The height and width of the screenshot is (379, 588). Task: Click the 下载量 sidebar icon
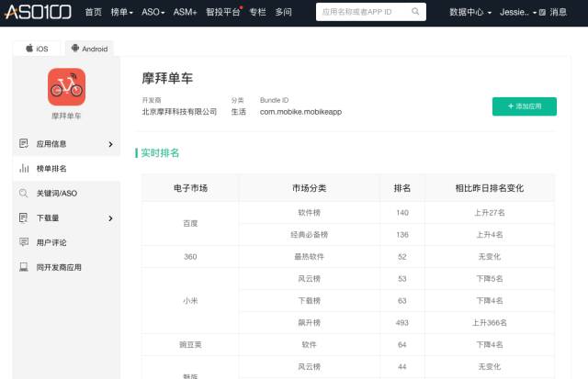pyautogui.click(x=24, y=217)
